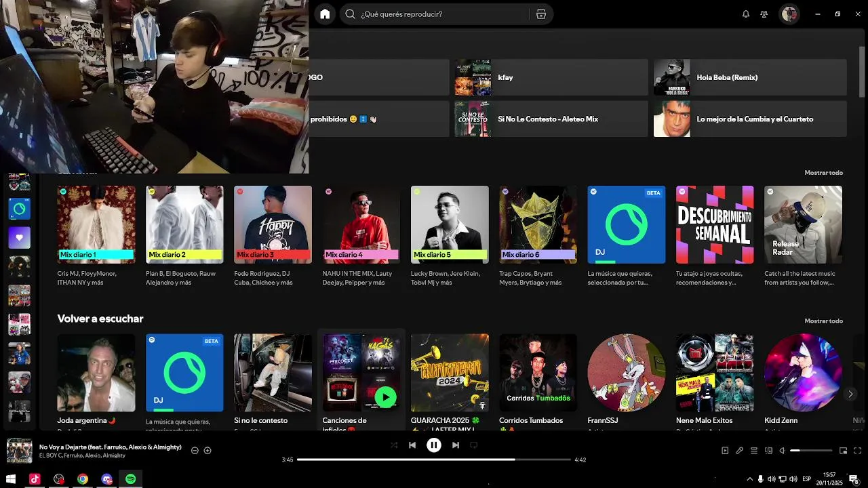Open the mini player
Viewport: 868px width, 488px height.
[844, 451]
